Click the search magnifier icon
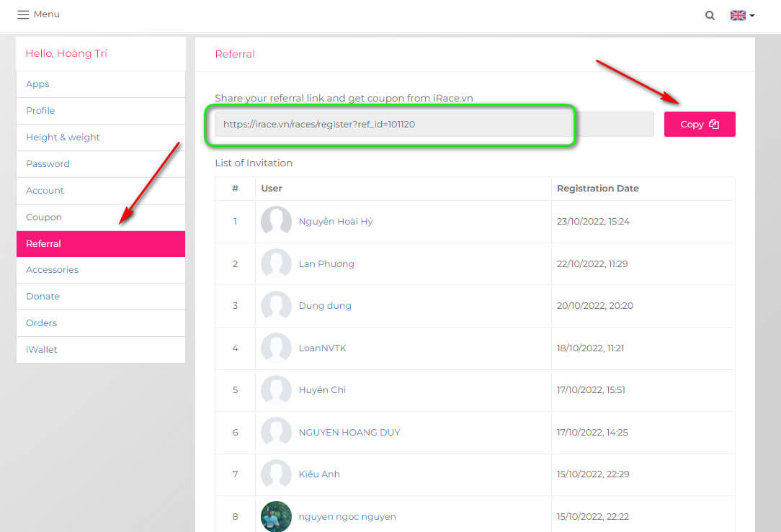Viewport: 781px width, 532px height. point(710,15)
